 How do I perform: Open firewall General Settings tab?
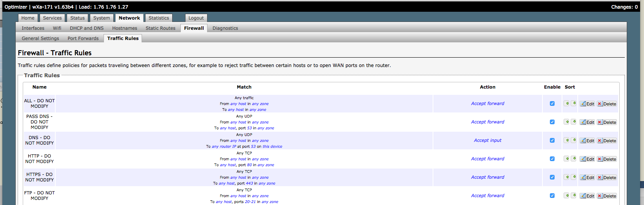click(40, 38)
